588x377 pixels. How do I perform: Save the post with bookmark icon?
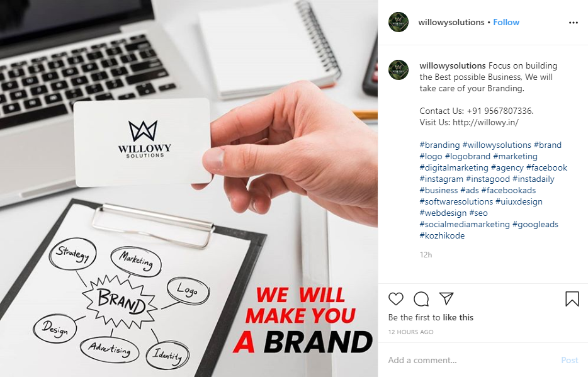pyautogui.click(x=572, y=299)
